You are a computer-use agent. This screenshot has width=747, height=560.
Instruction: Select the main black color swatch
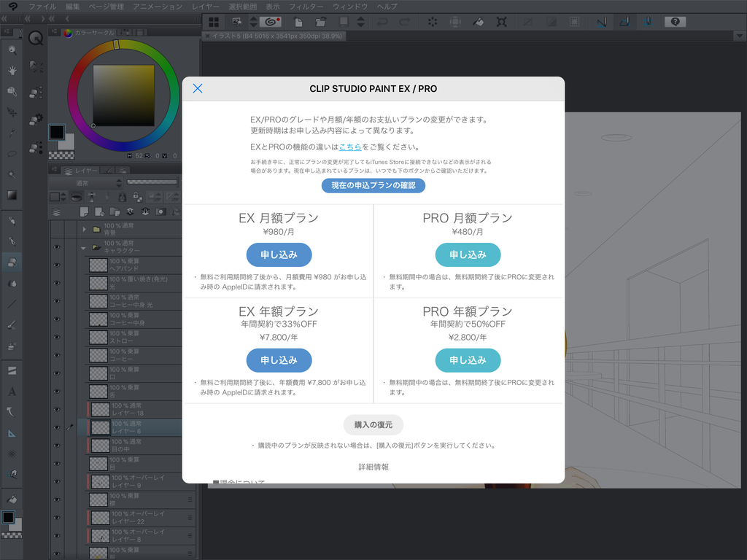pos(57,132)
